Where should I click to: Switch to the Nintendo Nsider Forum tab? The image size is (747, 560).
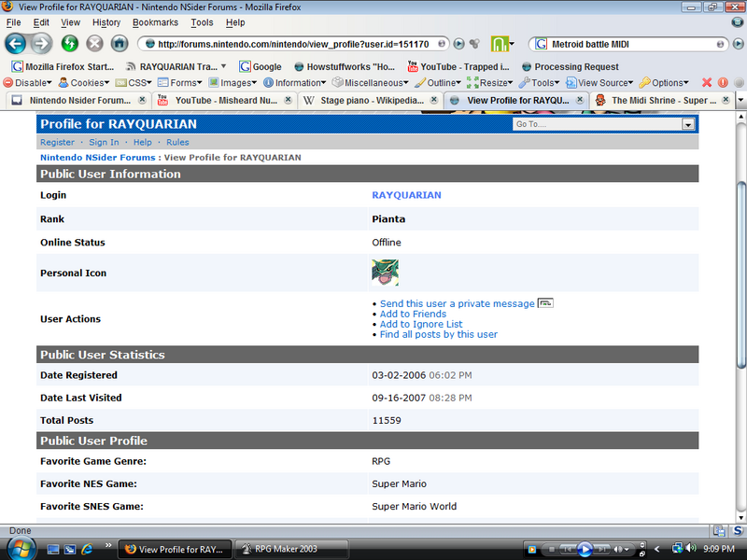click(78, 100)
